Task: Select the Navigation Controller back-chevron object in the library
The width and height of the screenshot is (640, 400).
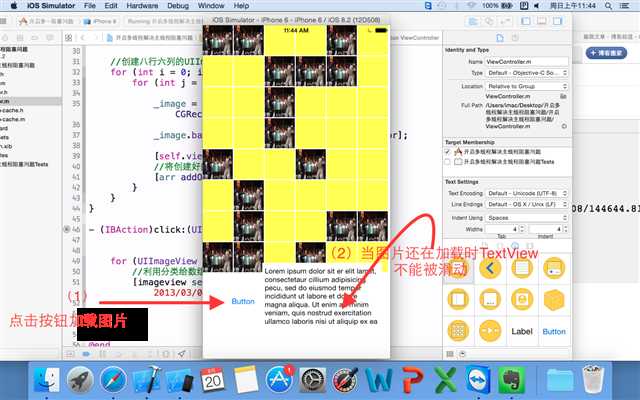Action: coord(490,269)
